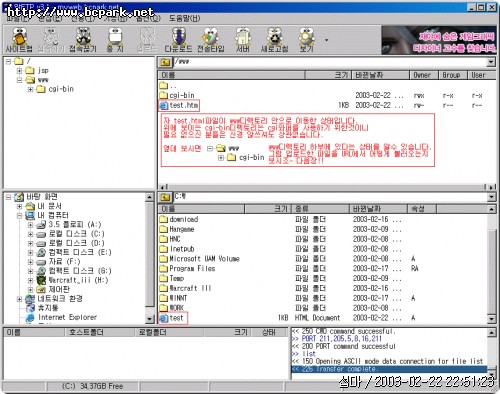This screenshot has height=394, width=500.
Task: Select the download local folder
Action: point(179,219)
